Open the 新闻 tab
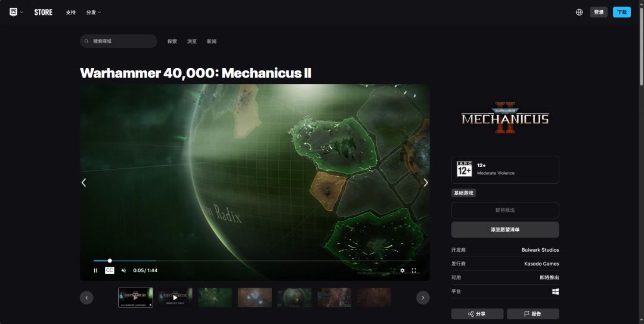Screen dimensions: 644x324 coord(212,41)
